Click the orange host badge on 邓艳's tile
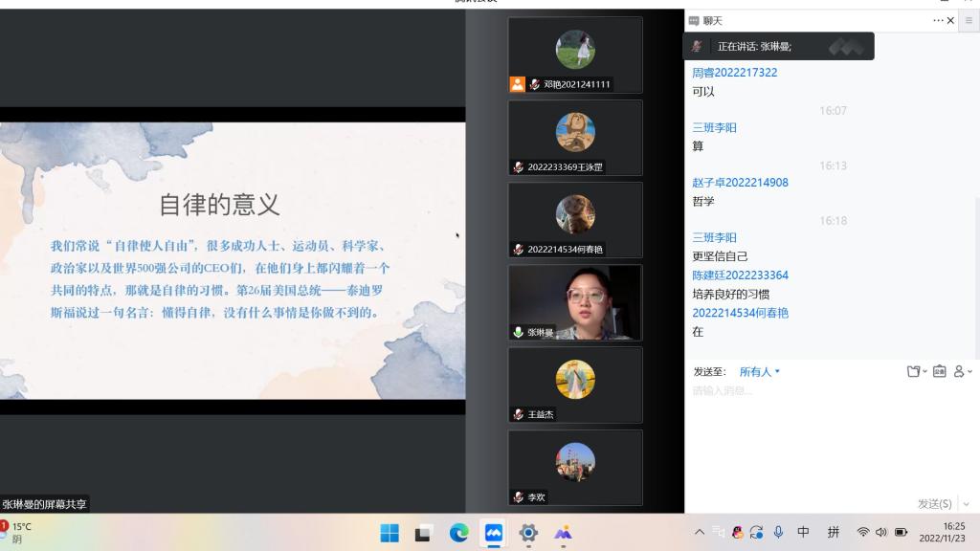The image size is (980, 551). point(517,84)
